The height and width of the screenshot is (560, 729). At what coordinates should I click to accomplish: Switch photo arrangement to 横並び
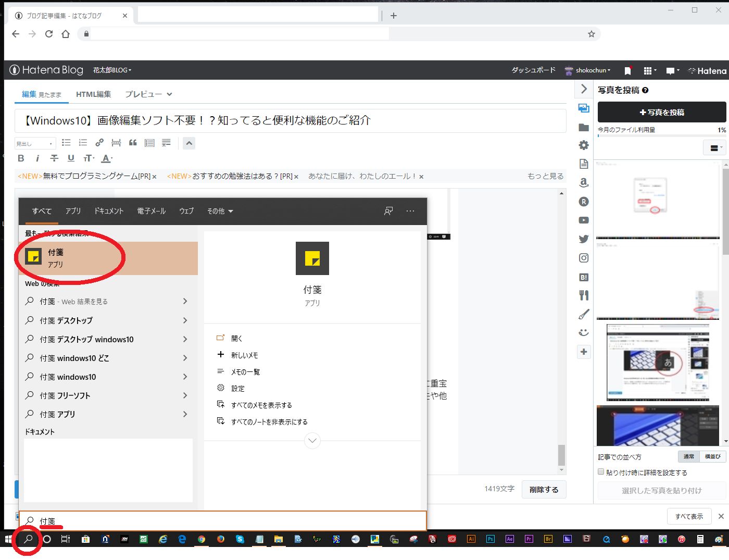point(712,456)
